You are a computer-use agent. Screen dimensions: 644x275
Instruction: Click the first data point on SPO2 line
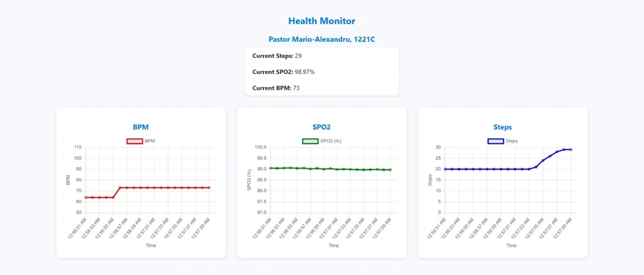pos(270,168)
